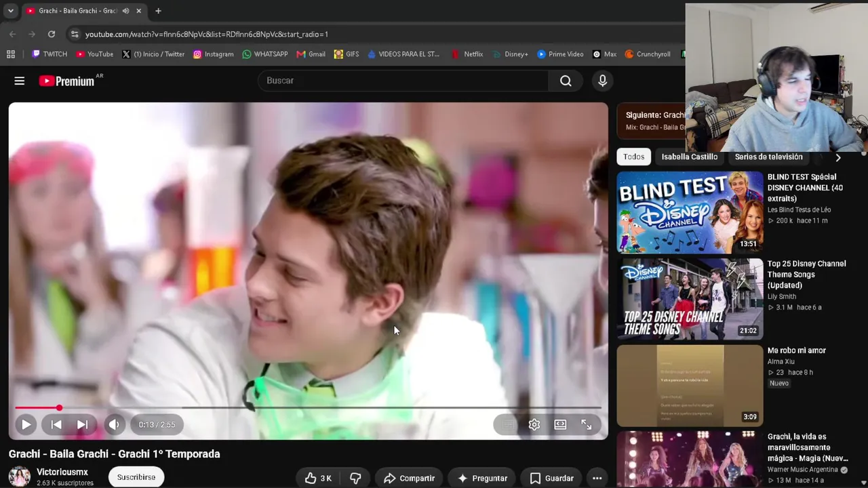Start voice search with microphone icon
The width and height of the screenshot is (868, 488).
point(602,81)
